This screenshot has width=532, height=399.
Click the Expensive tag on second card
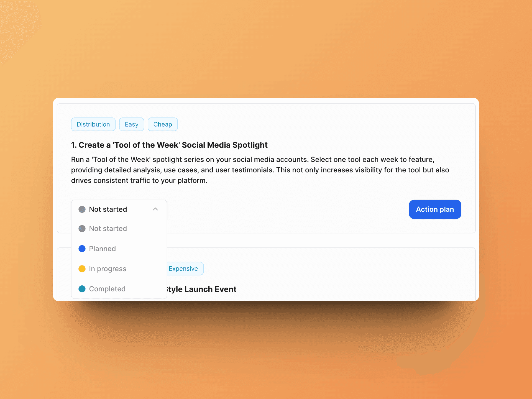[185, 268]
